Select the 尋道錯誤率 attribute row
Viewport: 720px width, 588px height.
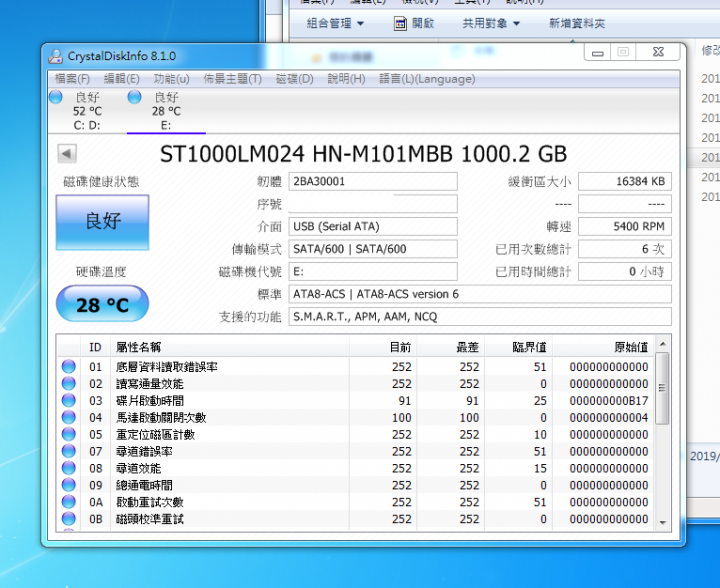point(355,451)
